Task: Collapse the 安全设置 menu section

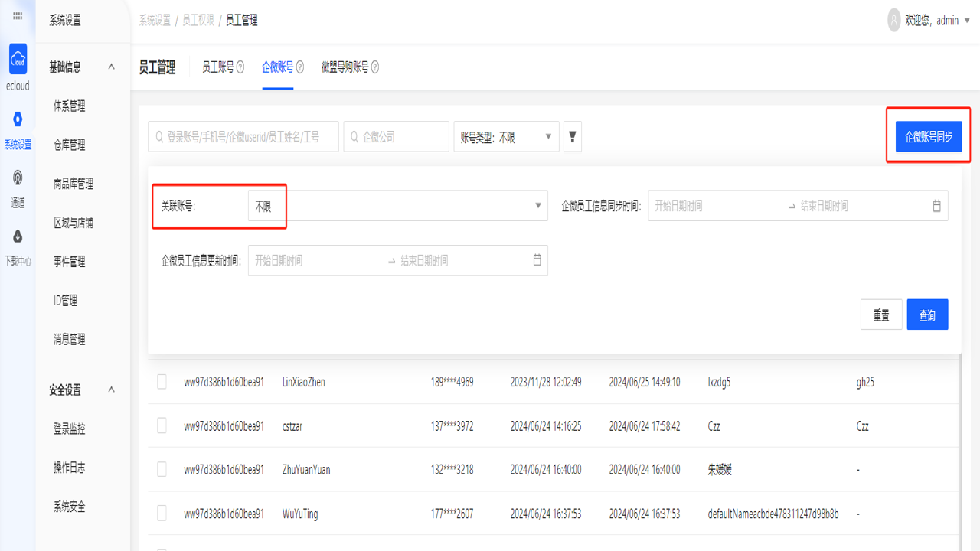Action: point(112,390)
